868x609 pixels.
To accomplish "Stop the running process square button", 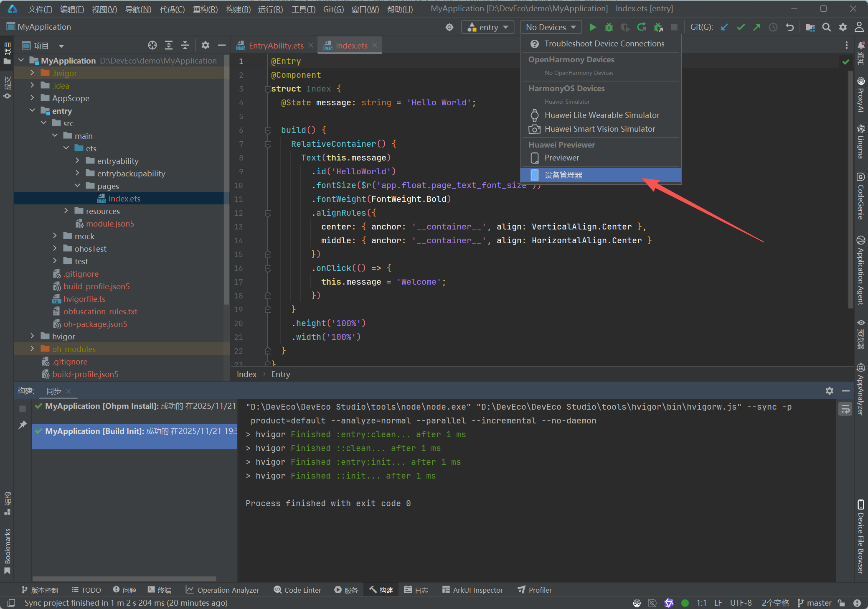I will coord(674,27).
